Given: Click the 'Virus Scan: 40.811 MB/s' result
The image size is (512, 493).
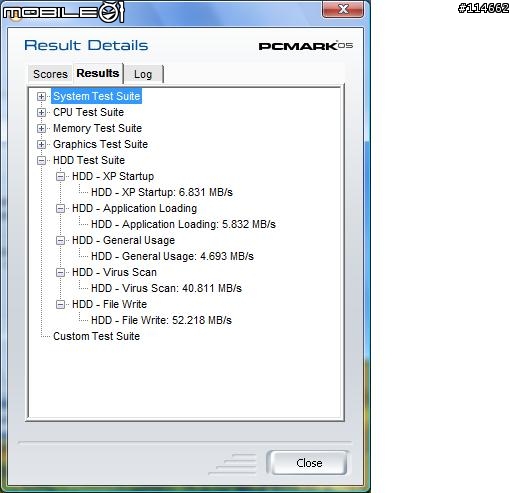Looking at the screenshot, I should click(x=166, y=288).
